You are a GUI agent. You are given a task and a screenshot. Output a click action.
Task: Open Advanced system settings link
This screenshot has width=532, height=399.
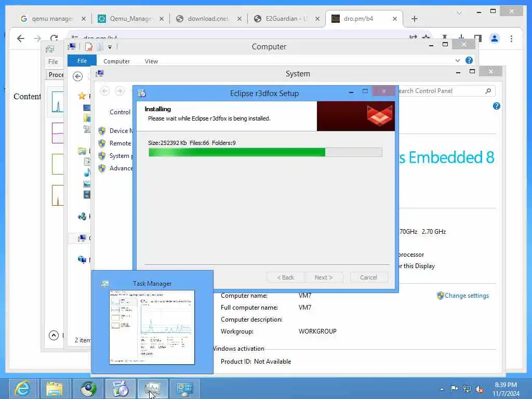click(x=121, y=168)
